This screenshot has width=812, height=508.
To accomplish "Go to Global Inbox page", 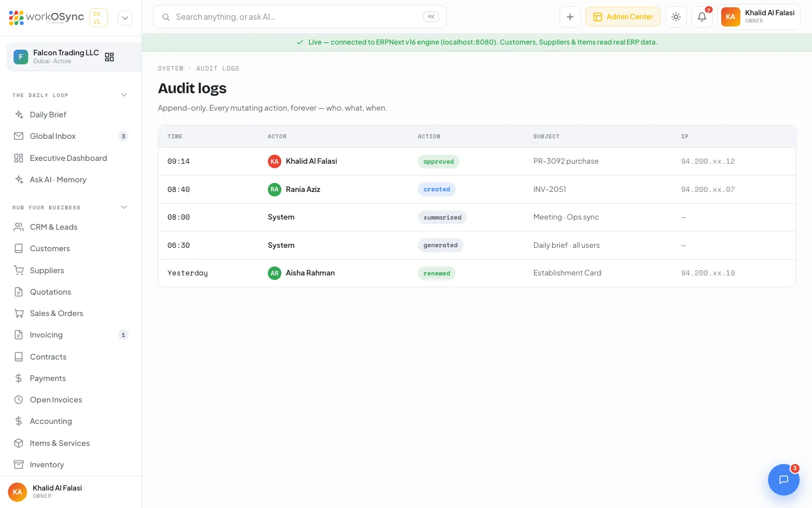I will (70, 136).
